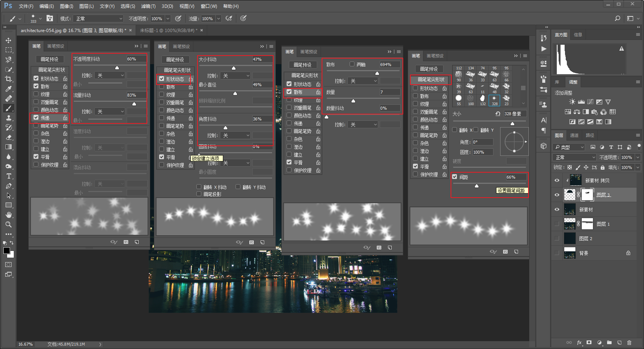Expand the layer 填充 fill arrow

[x=637, y=167]
